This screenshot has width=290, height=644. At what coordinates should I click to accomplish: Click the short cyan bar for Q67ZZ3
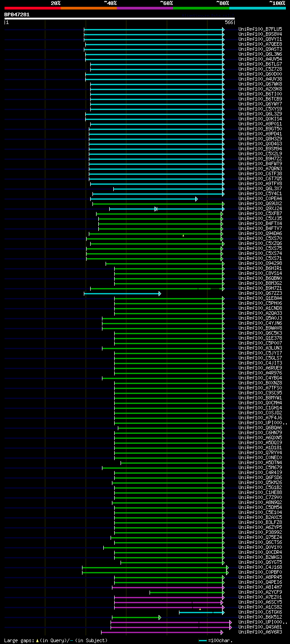122,293
